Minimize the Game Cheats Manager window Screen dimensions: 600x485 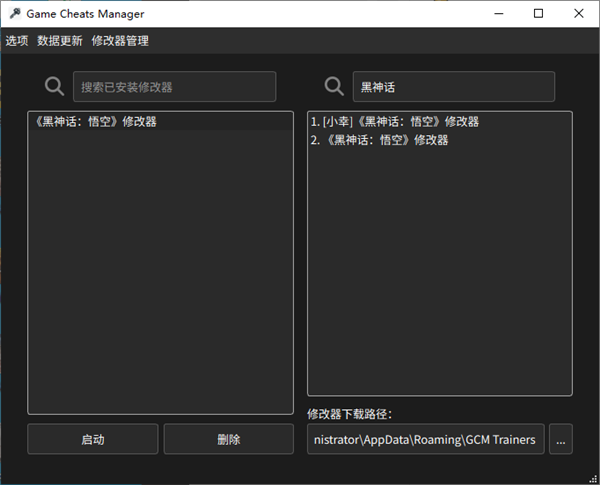click(494, 14)
